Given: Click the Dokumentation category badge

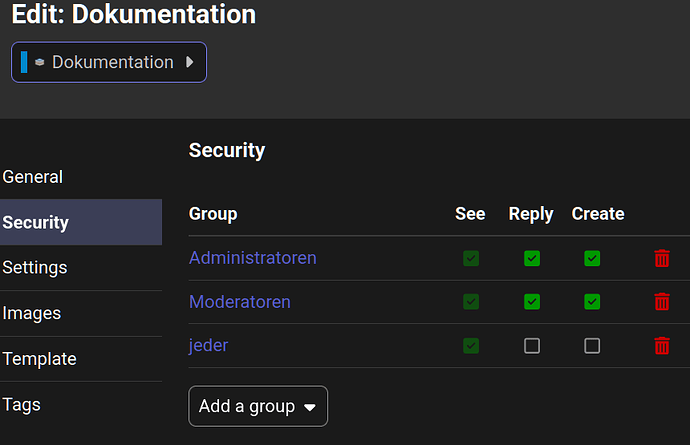Looking at the screenshot, I should coord(109,62).
